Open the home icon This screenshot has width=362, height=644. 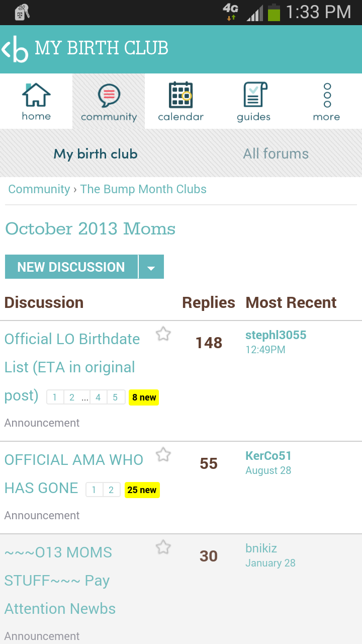(x=36, y=96)
